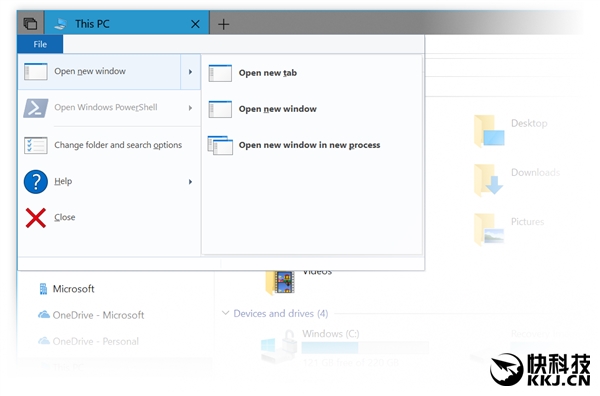Choose Close in the File menu
The width and height of the screenshot is (600, 396).
click(x=65, y=217)
